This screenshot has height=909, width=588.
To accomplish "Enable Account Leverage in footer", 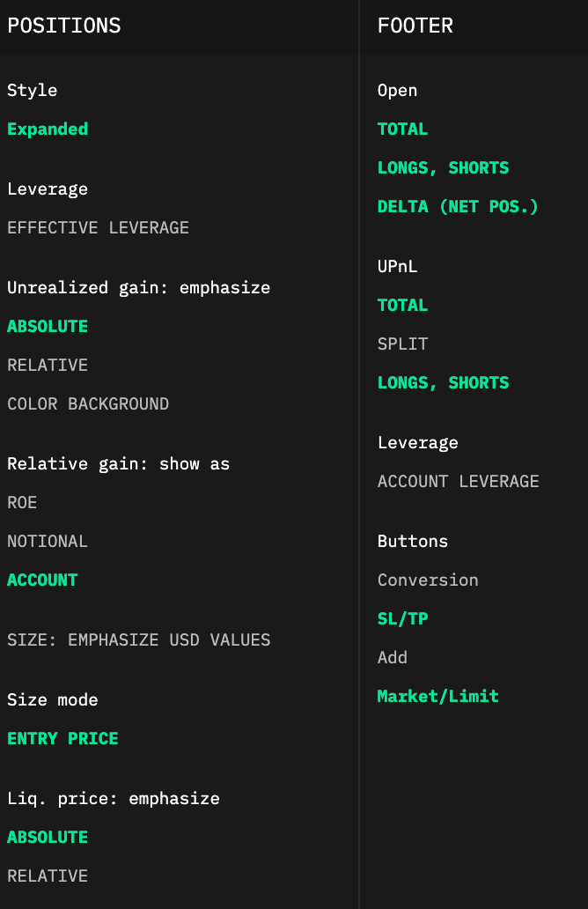I will click(458, 482).
